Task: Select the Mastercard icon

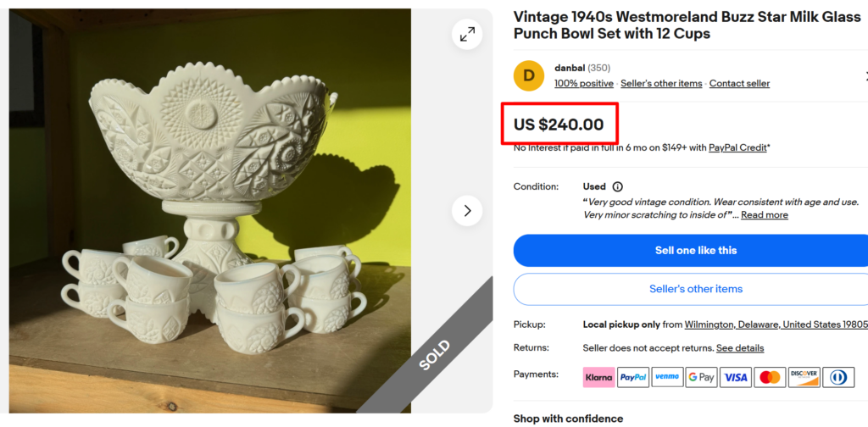Action: click(770, 377)
